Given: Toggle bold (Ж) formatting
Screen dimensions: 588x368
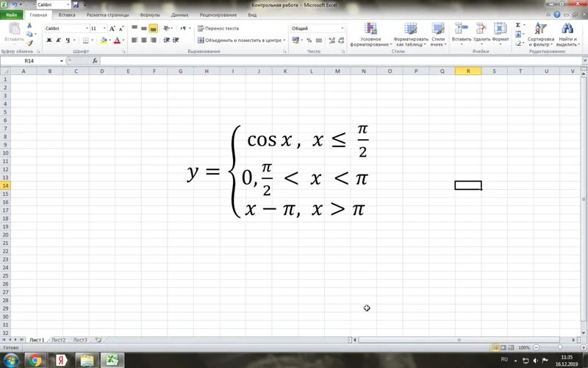Looking at the screenshot, I should (49, 40).
